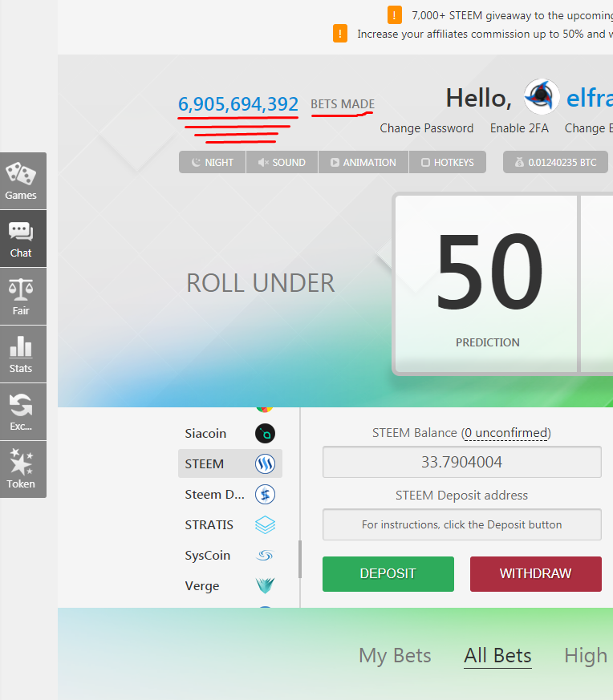
Task: Select STRATIS in the coin list
Action: (230, 525)
